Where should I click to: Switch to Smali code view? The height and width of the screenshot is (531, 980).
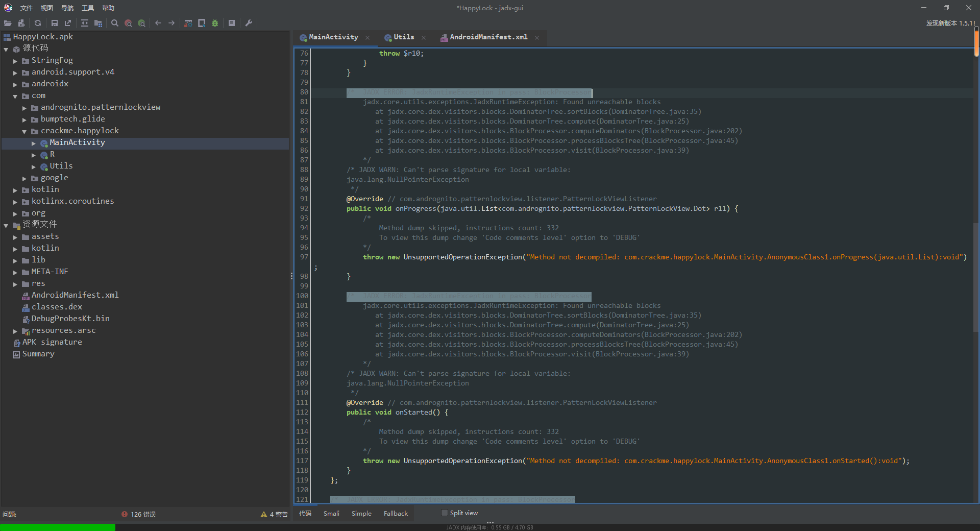pos(331,514)
